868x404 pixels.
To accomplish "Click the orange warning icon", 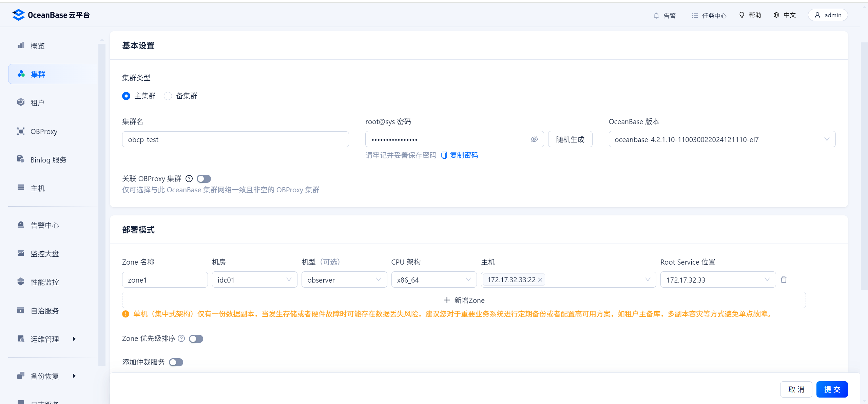I will coord(126,314).
